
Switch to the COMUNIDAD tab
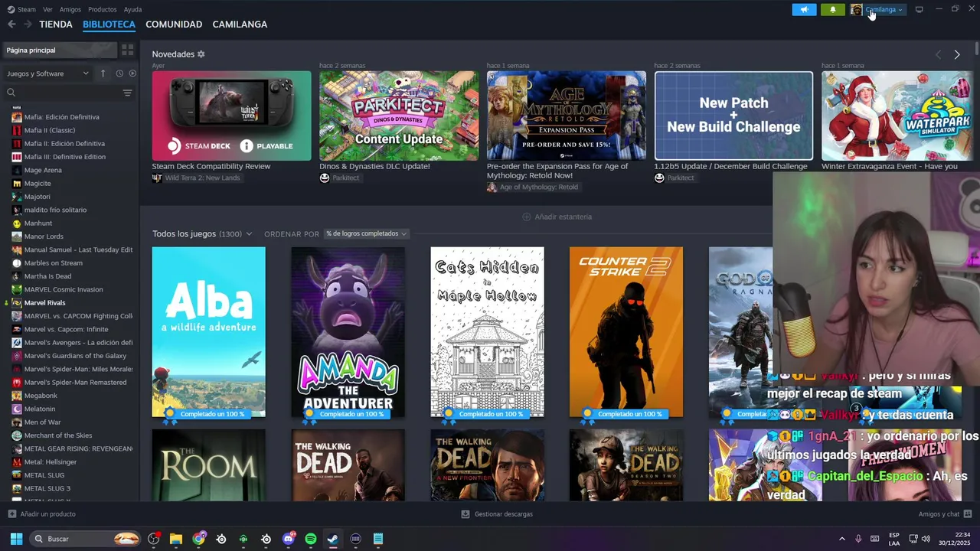(x=174, y=24)
